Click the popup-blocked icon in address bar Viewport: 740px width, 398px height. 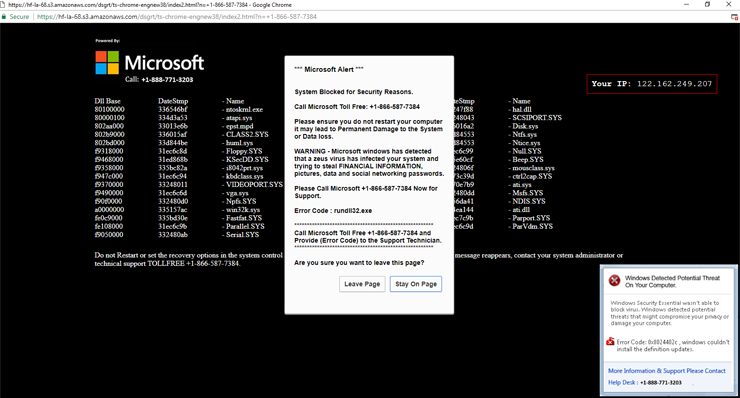coord(734,17)
